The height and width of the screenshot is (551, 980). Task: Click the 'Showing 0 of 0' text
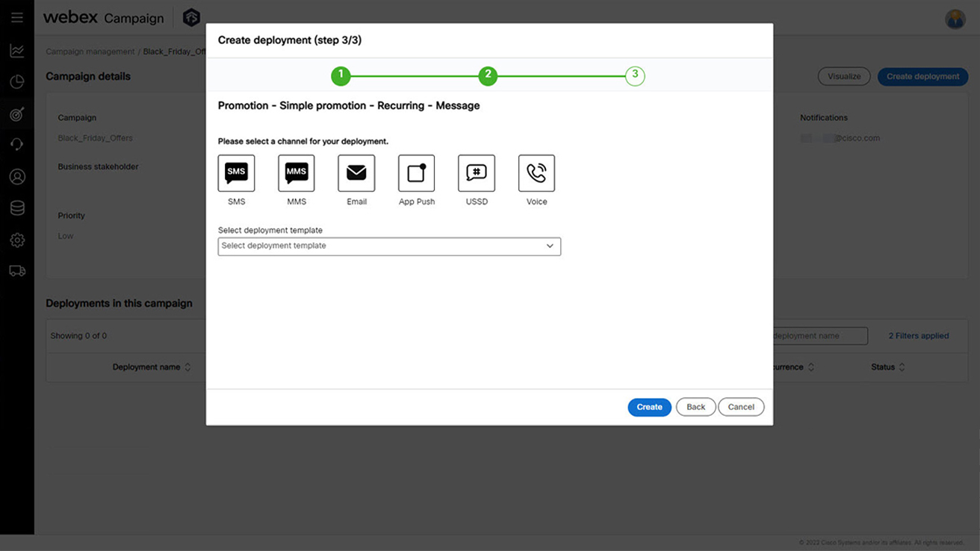(78, 336)
